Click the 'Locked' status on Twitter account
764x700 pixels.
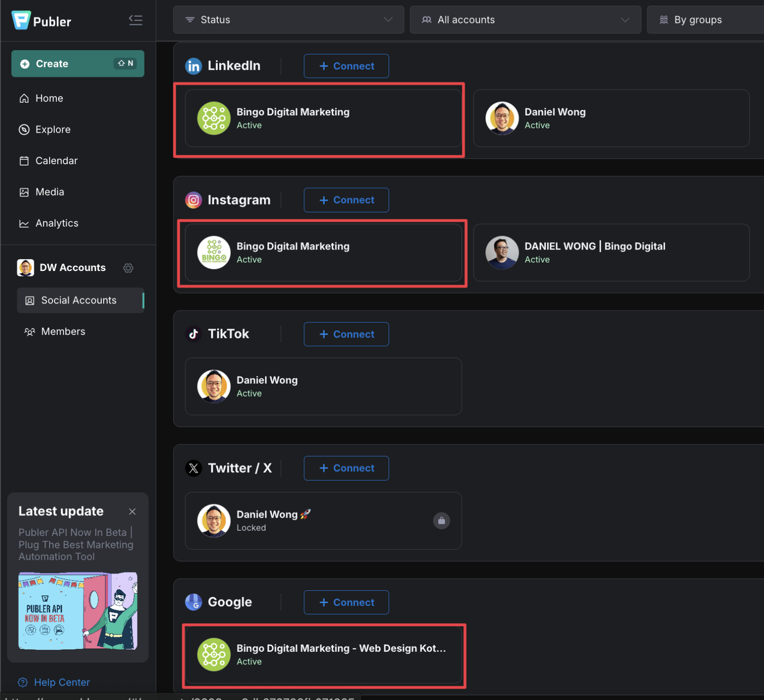pyautogui.click(x=251, y=528)
